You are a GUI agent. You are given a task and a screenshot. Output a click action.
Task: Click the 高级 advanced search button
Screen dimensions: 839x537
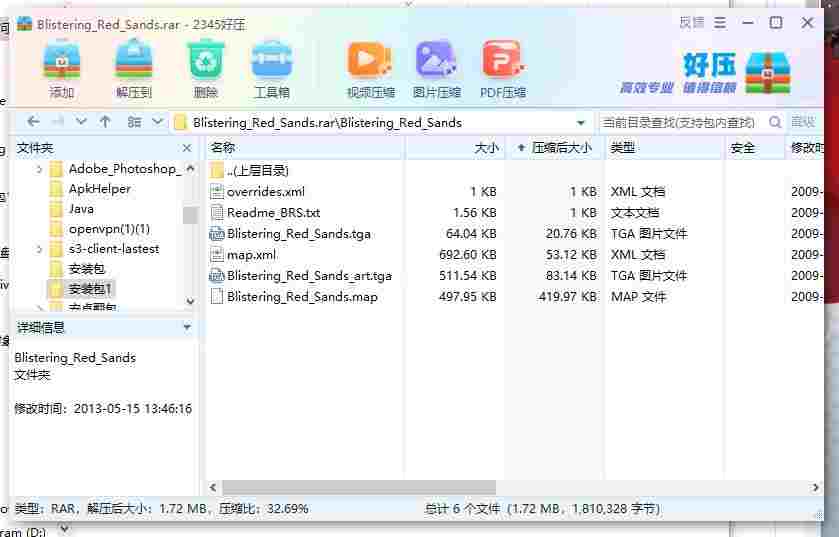tap(803, 122)
